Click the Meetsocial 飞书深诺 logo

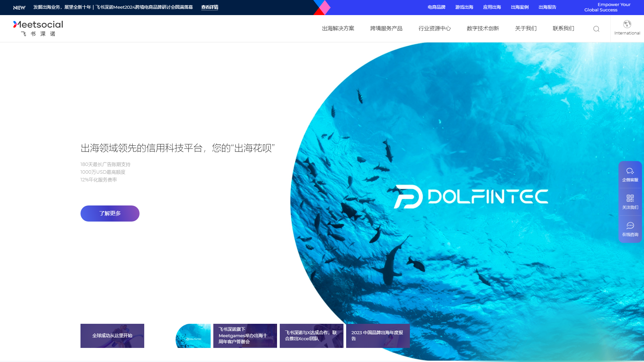tap(38, 28)
